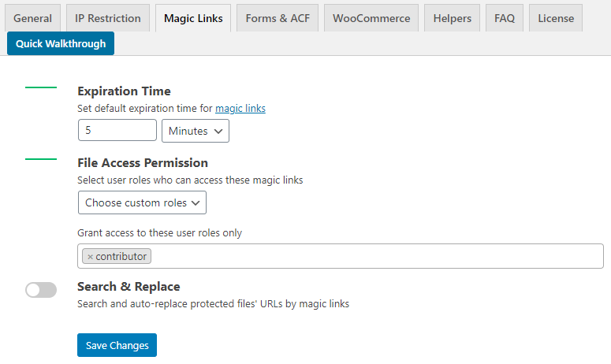The width and height of the screenshot is (611, 364).
Task: View the License tab
Action: [556, 18]
